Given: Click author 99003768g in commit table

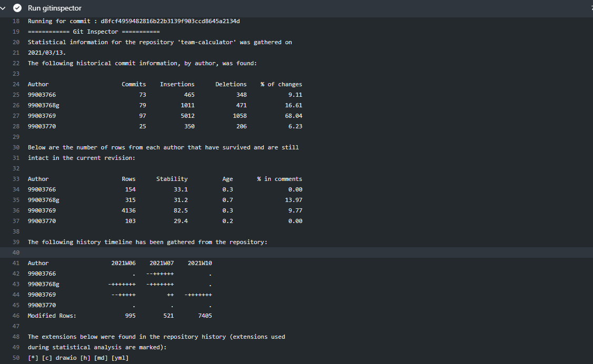Looking at the screenshot, I should coord(44,105).
